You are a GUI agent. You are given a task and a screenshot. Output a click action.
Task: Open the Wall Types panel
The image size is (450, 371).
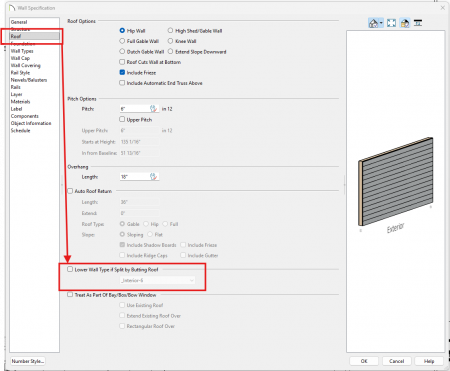(22, 51)
